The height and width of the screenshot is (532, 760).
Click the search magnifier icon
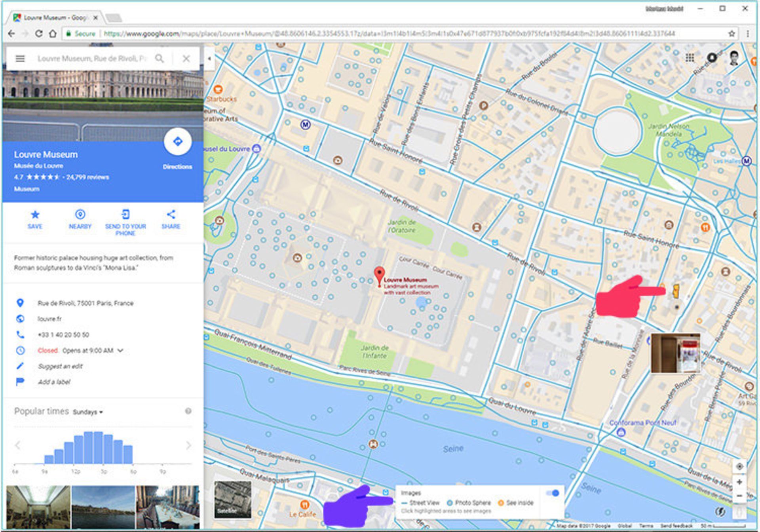pyautogui.click(x=159, y=59)
